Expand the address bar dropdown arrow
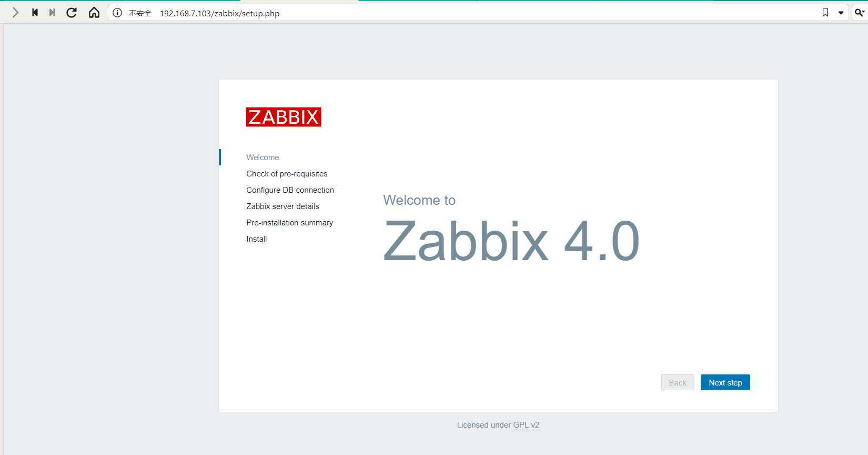The image size is (868, 455). coord(841,13)
